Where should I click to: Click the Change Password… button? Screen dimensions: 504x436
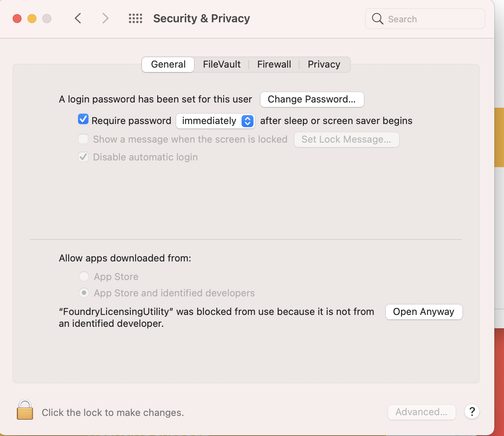[x=312, y=99]
